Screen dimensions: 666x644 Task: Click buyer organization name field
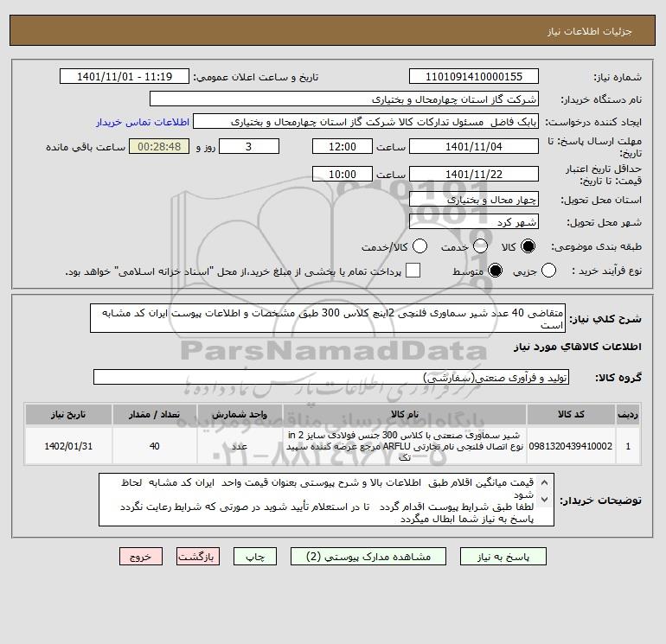coord(344,99)
